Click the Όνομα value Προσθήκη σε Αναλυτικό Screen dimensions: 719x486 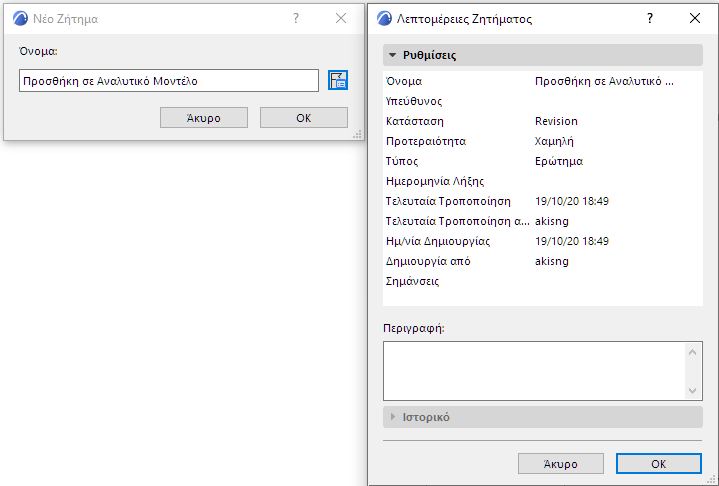[604, 82]
